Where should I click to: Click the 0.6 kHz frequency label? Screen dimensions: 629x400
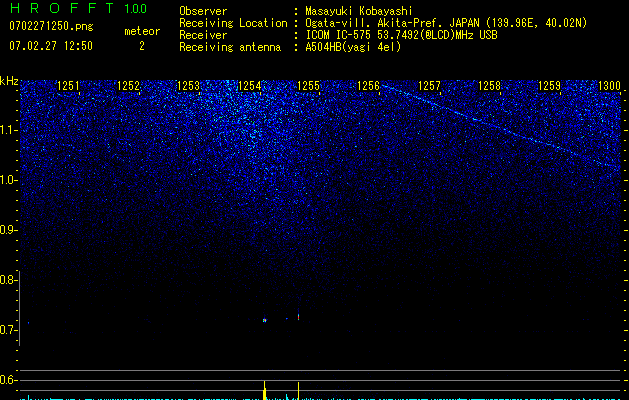(x=7, y=380)
